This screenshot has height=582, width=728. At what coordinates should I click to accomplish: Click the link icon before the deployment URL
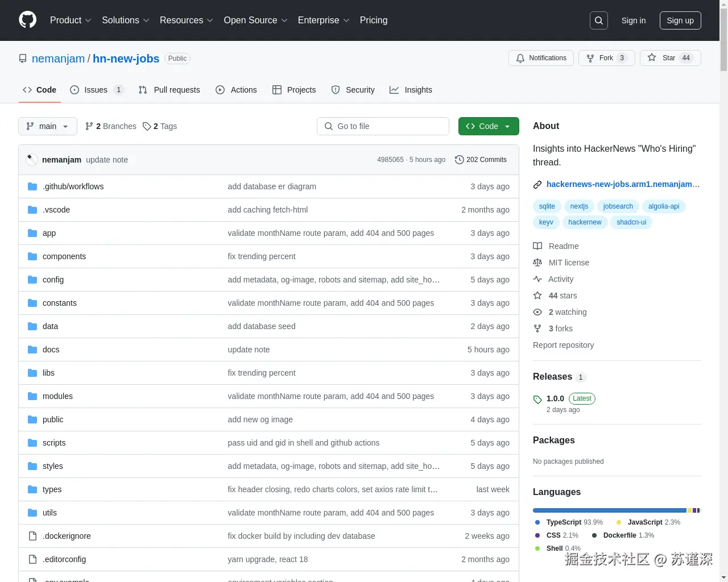[537, 184]
